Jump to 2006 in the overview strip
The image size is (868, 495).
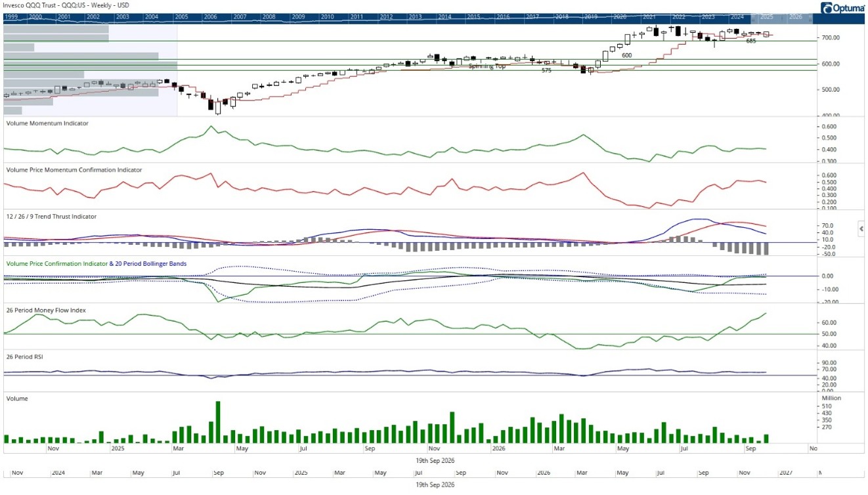pos(210,16)
